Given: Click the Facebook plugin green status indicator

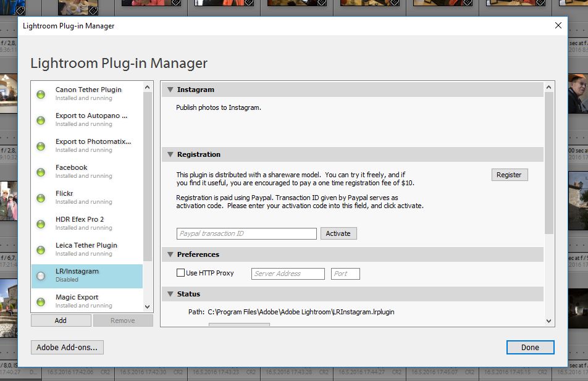Looking at the screenshot, I should click(x=41, y=172).
